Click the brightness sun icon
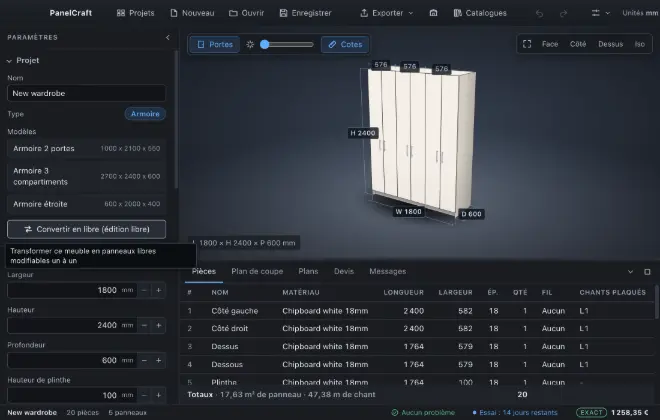 click(x=250, y=44)
